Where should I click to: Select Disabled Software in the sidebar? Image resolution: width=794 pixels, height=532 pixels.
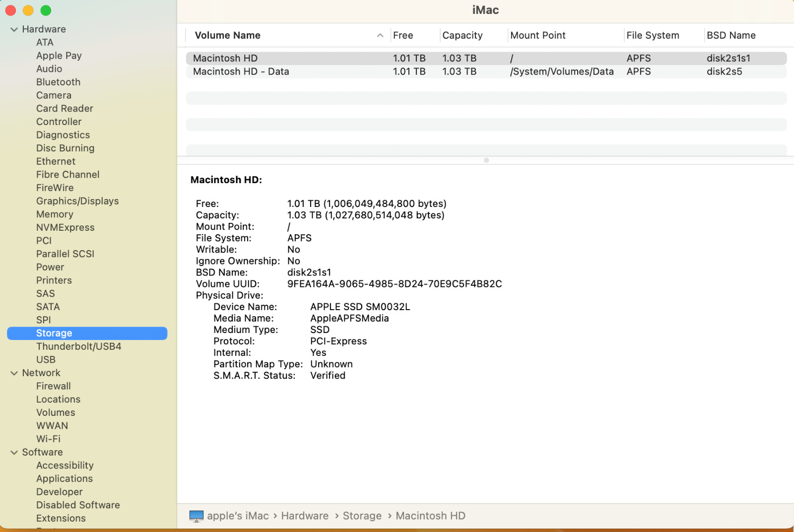(78, 505)
